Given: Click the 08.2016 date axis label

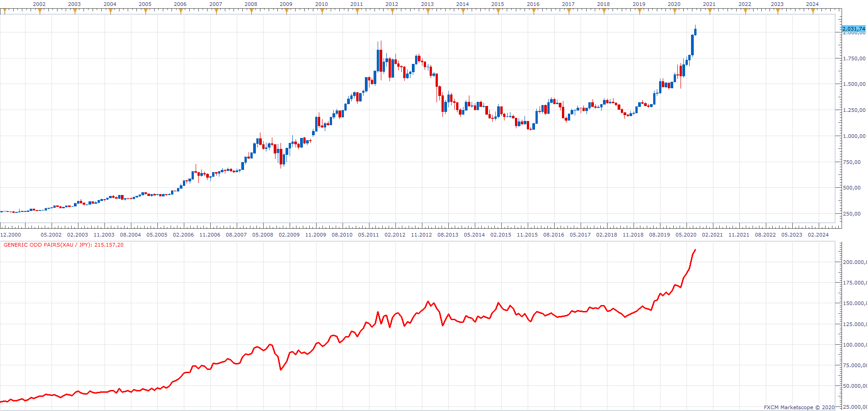Looking at the screenshot, I should pos(554,235).
